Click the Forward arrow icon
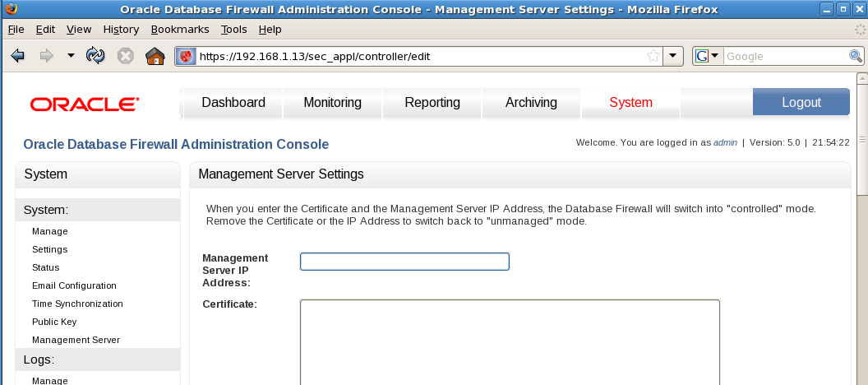Viewport: 868px width, 385px height. [47, 56]
